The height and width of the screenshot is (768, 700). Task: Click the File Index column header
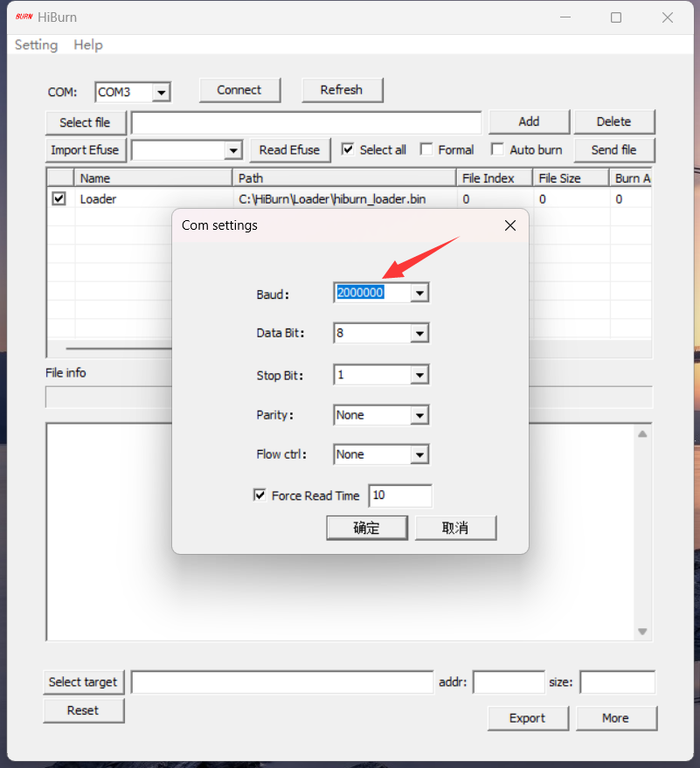pos(495,178)
